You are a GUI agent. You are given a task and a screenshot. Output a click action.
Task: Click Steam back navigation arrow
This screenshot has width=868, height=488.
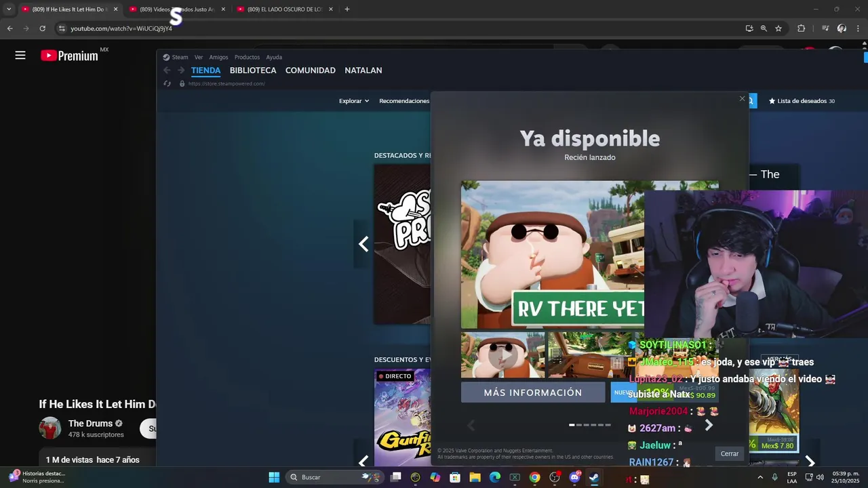point(167,70)
